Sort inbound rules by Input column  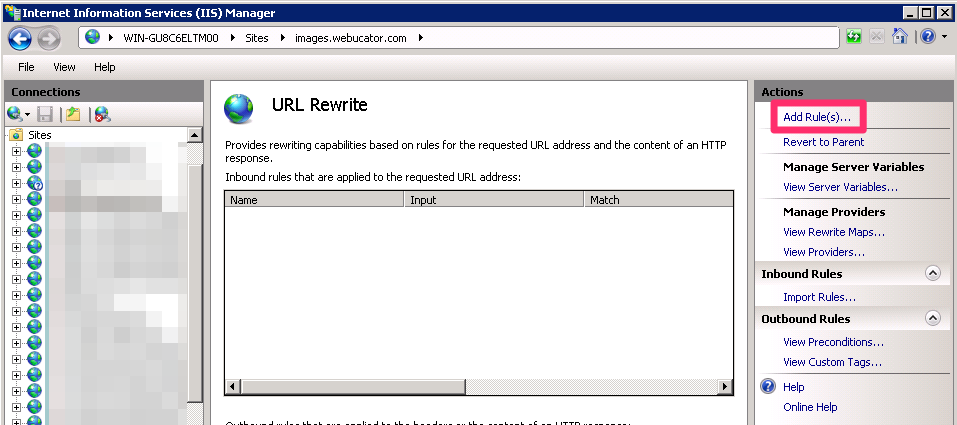point(494,200)
